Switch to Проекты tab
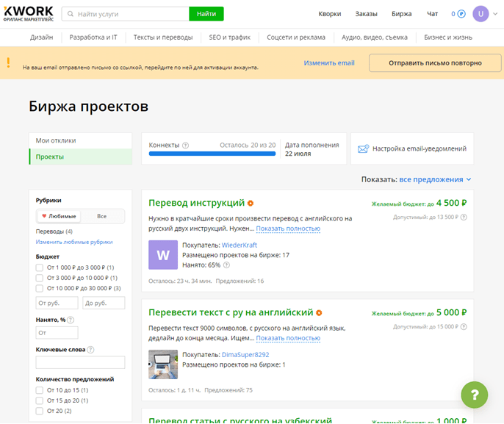 click(80, 157)
